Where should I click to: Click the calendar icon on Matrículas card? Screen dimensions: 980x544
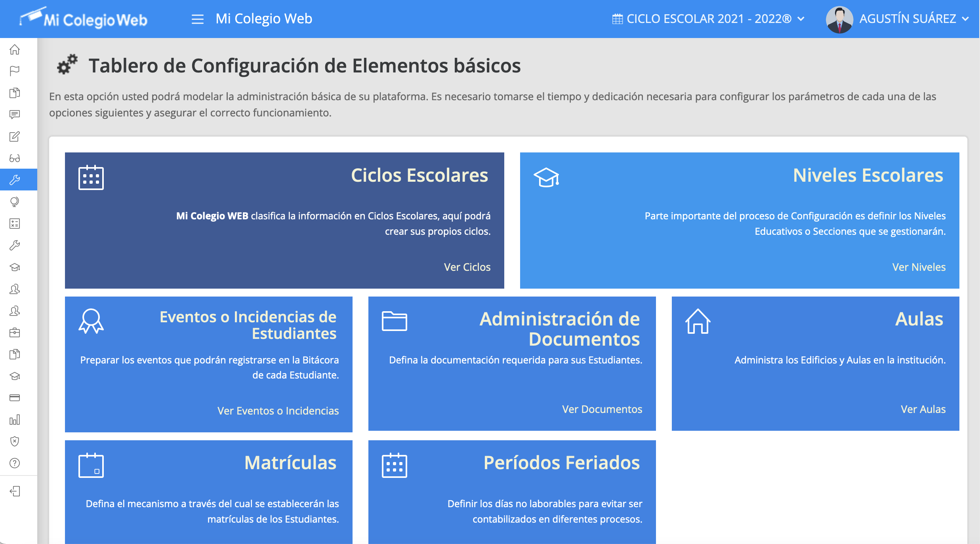point(91,465)
